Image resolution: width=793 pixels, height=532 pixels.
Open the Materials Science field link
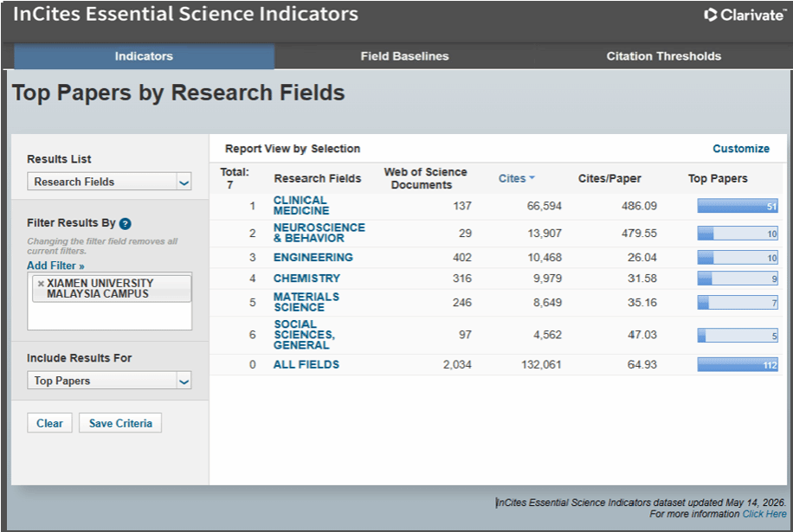coord(306,302)
